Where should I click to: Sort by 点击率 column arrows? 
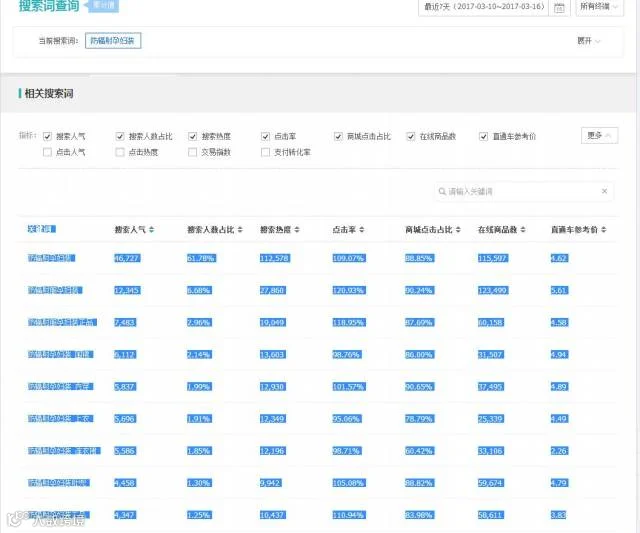point(362,230)
